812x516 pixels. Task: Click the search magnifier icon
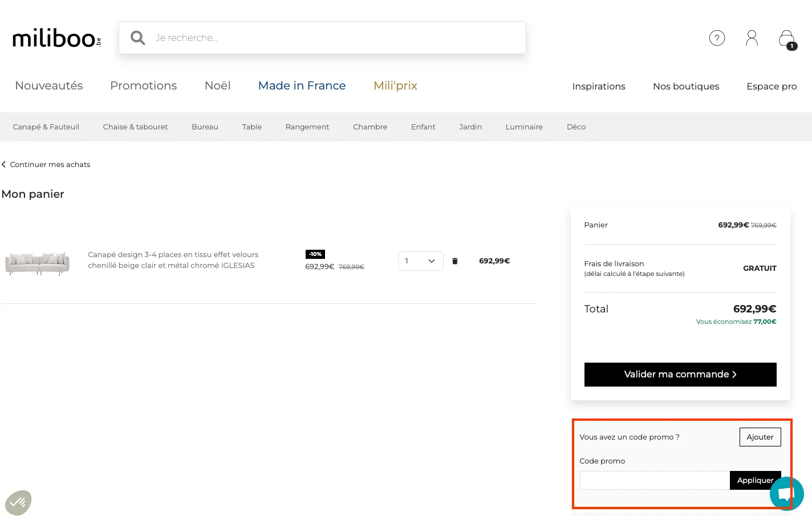click(x=137, y=38)
